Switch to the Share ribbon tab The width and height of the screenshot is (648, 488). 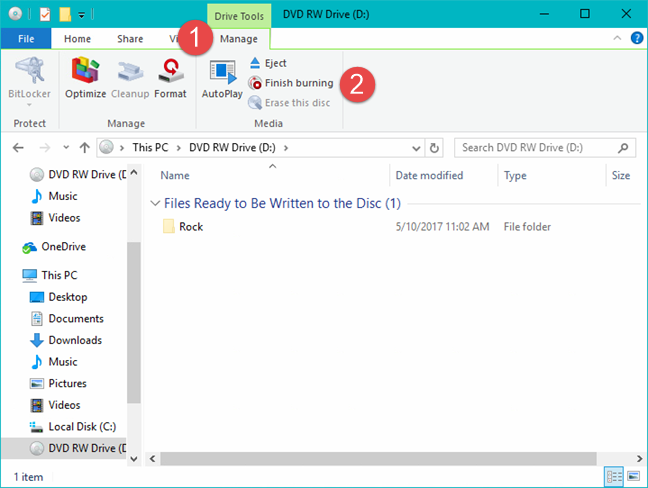pos(130,39)
